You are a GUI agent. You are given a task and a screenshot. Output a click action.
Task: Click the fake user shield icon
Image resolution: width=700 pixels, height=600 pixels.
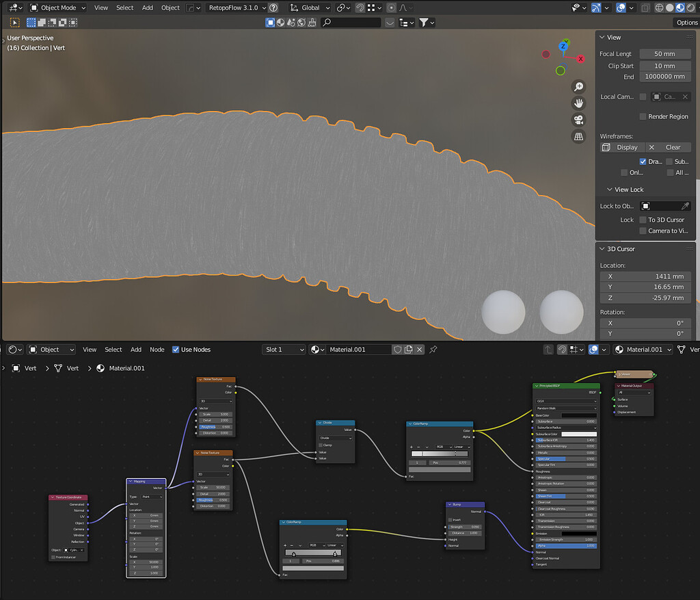click(x=397, y=350)
